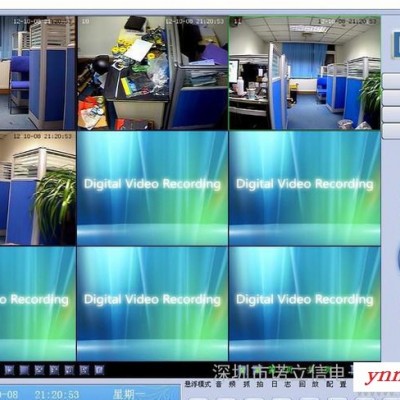The width and height of the screenshot is (400, 400).
Task: Choose the third screen-layout icon in bottom toolbar
Action: click(x=39, y=370)
